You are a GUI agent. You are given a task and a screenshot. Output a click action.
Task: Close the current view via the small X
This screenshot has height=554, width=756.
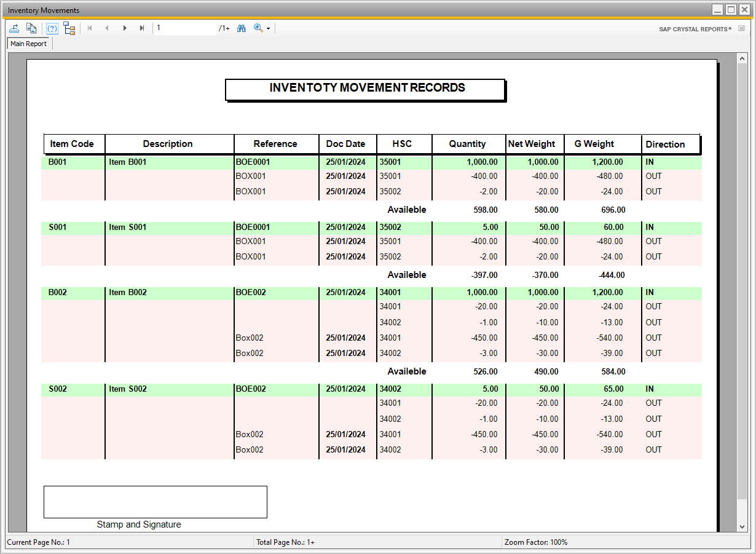click(741, 28)
